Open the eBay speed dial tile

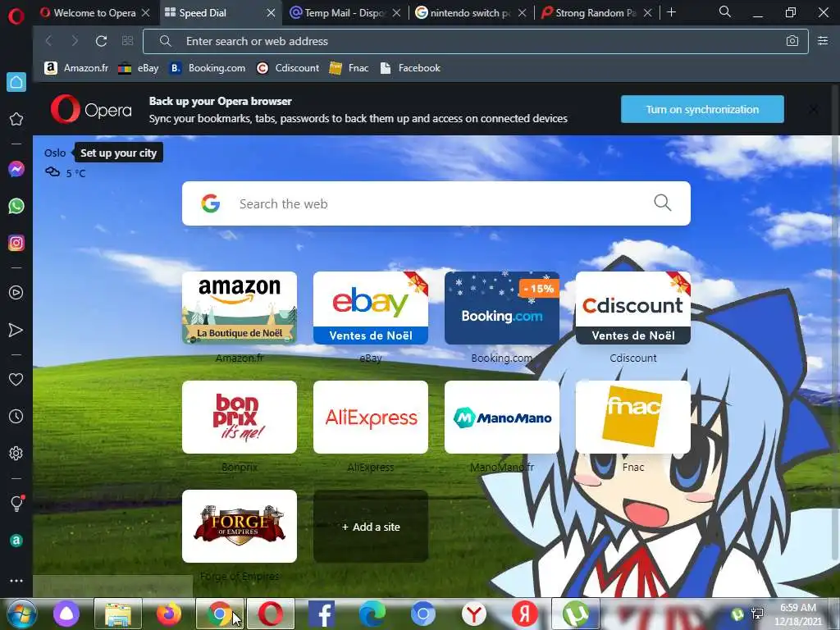pyautogui.click(x=371, y=308)
